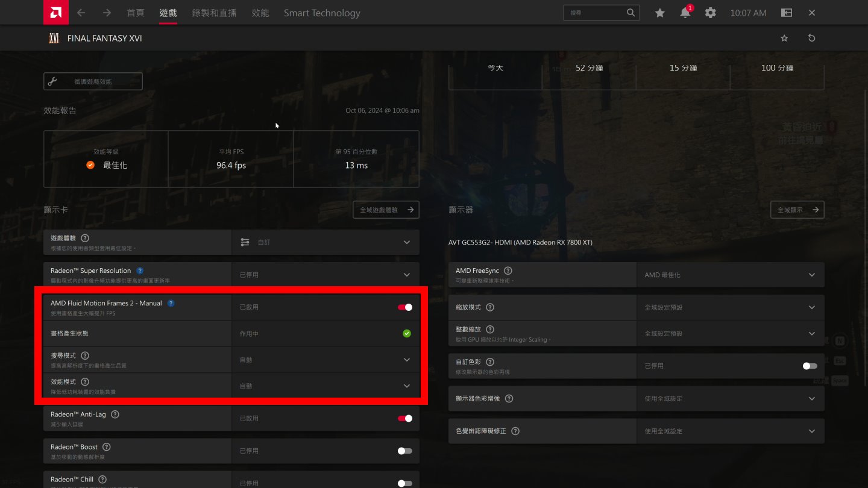Click AVT GC553G2- HDMI display name

520,242
